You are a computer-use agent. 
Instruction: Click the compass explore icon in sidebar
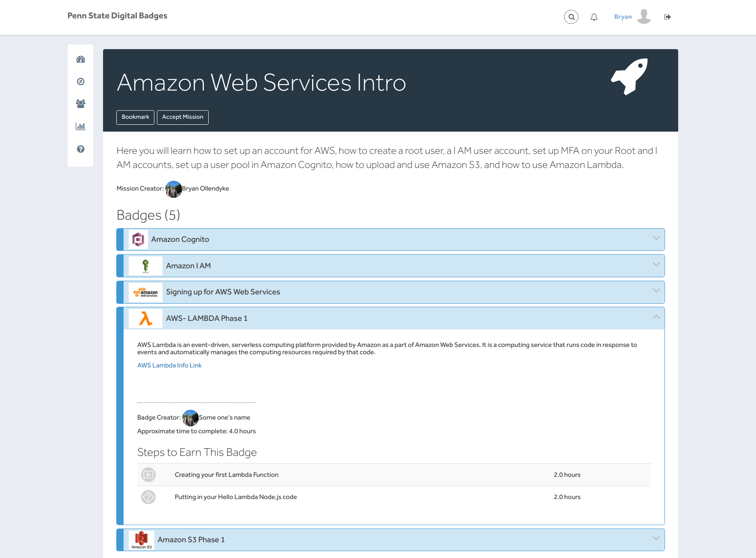coord(80,82)
